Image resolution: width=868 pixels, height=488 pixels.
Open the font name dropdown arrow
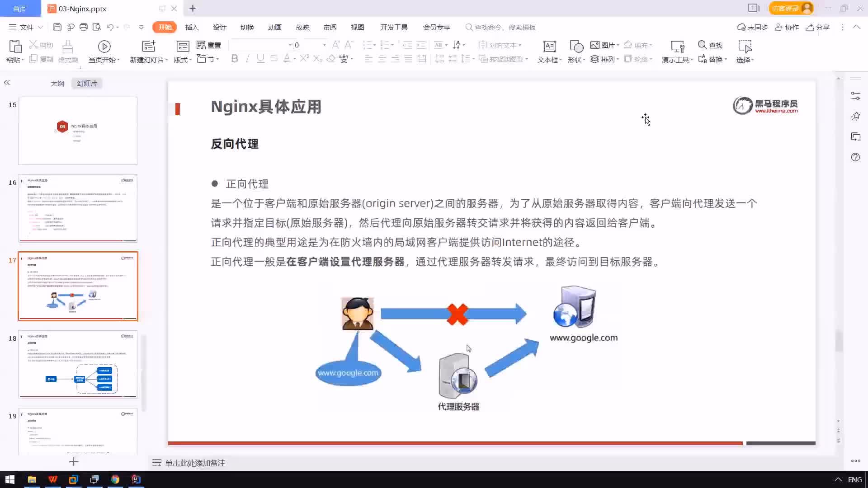coord(290,45)
